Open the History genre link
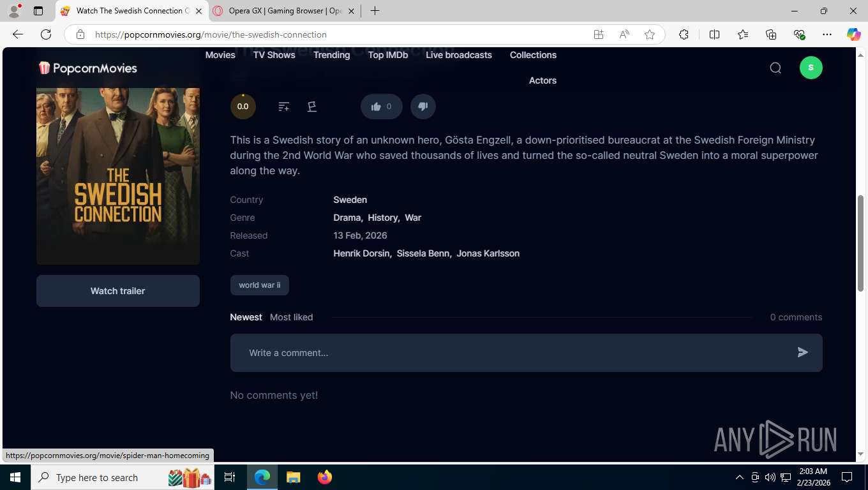The width and height of the screenshot is (868, 490). click(382, 218)
